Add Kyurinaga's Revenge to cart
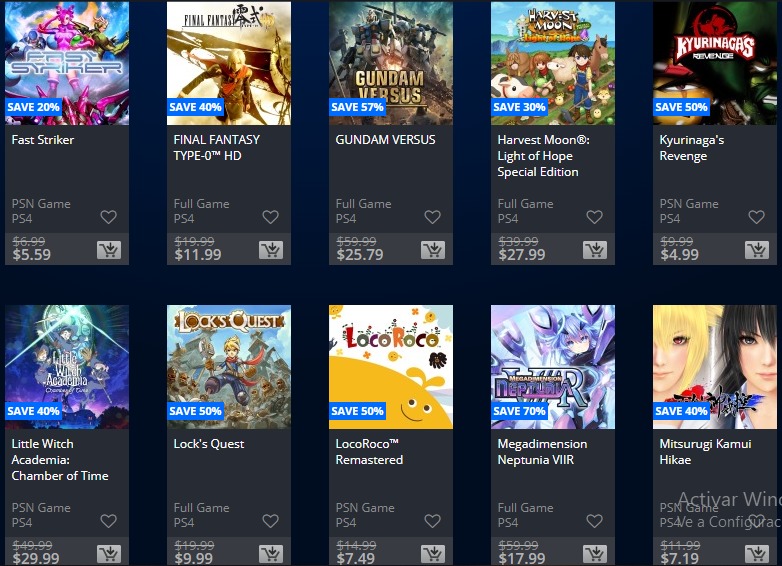This screenshot has width=782, height=566. [757, 250]
